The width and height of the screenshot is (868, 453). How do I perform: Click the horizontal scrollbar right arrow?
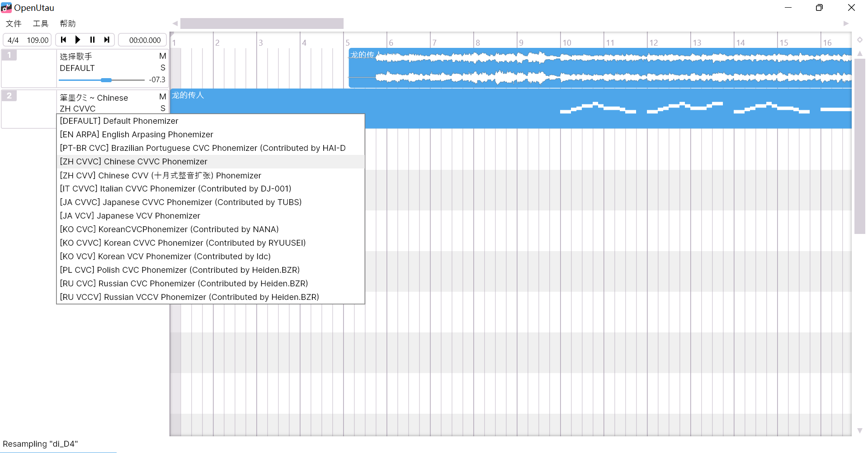point(846,23)
